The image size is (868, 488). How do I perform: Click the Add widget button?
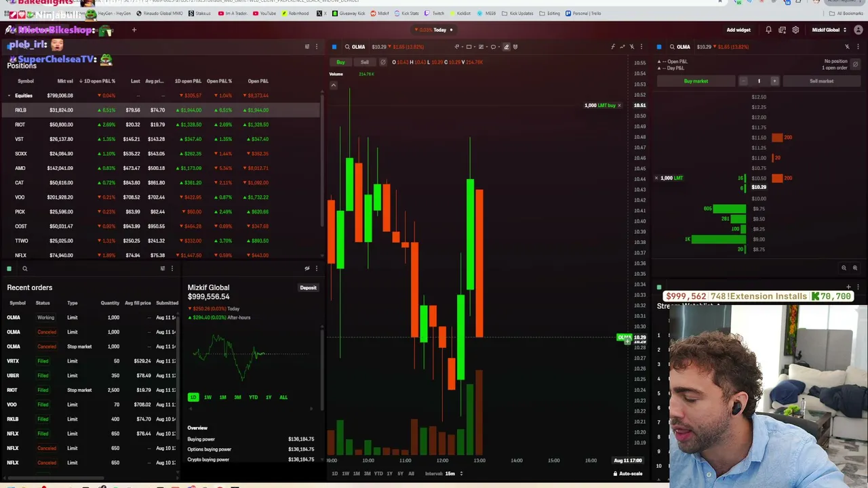point(738,30)
